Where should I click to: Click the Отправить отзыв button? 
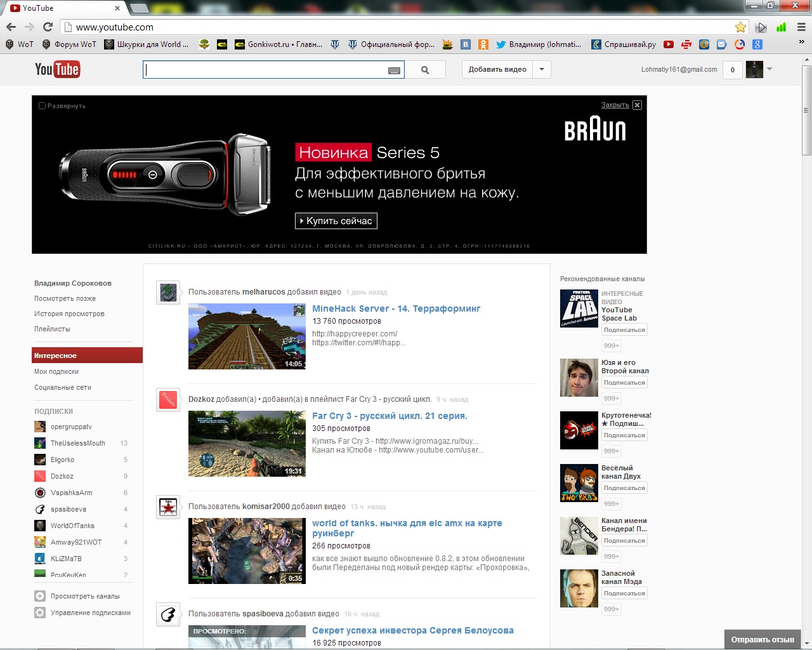763,639
